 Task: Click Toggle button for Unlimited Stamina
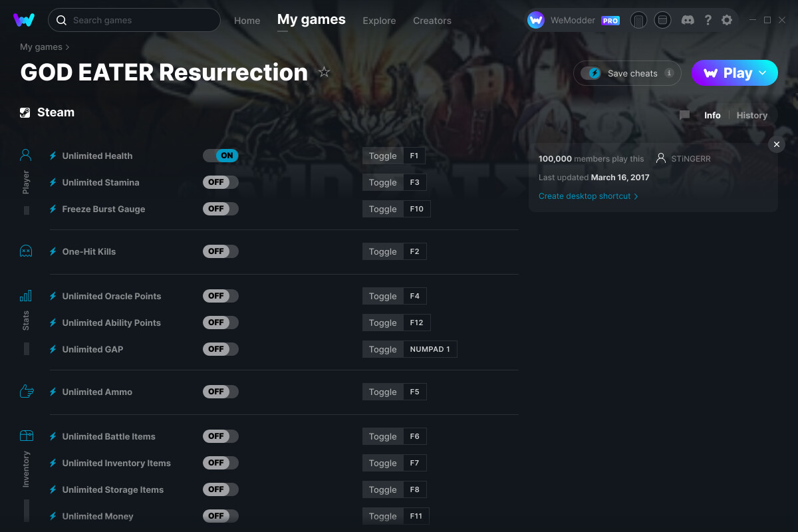coord(382,182)
